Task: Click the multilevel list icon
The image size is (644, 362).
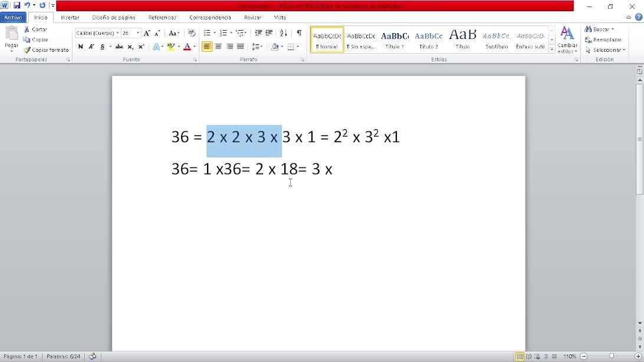Action: (x=239, y=33)
